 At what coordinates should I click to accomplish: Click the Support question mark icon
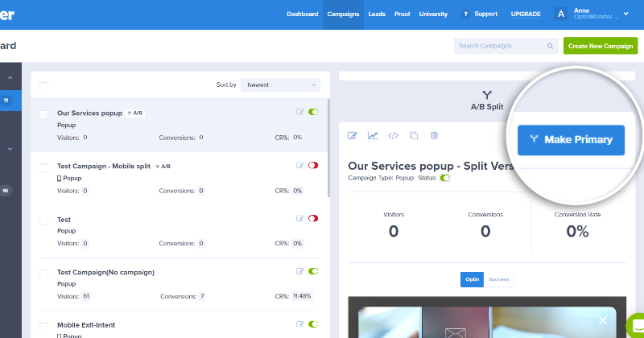pos(465,14)
